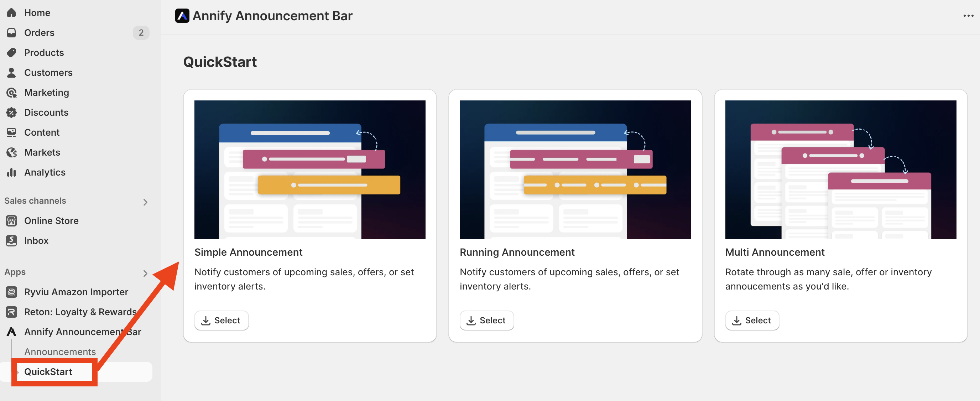Click the Reton Loyalty app icon
Image resolution: width=980 pixels, height=401 pixels.
11,312
